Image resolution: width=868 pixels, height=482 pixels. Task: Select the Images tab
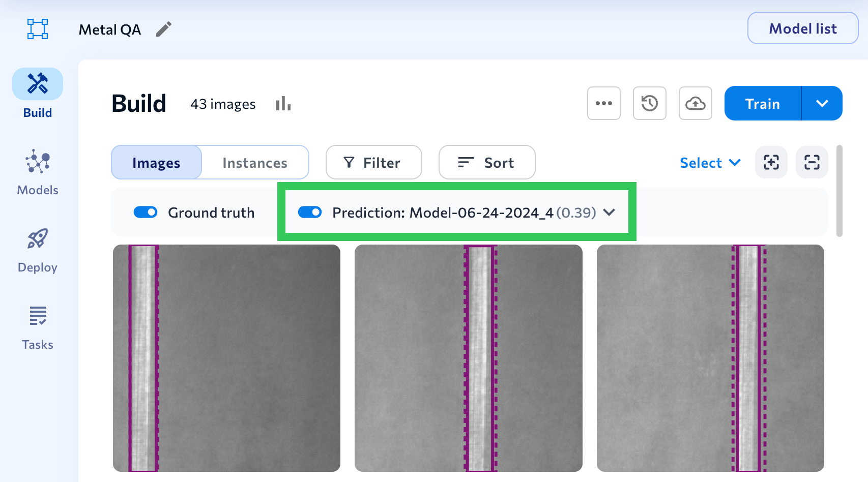click(156, 162)
